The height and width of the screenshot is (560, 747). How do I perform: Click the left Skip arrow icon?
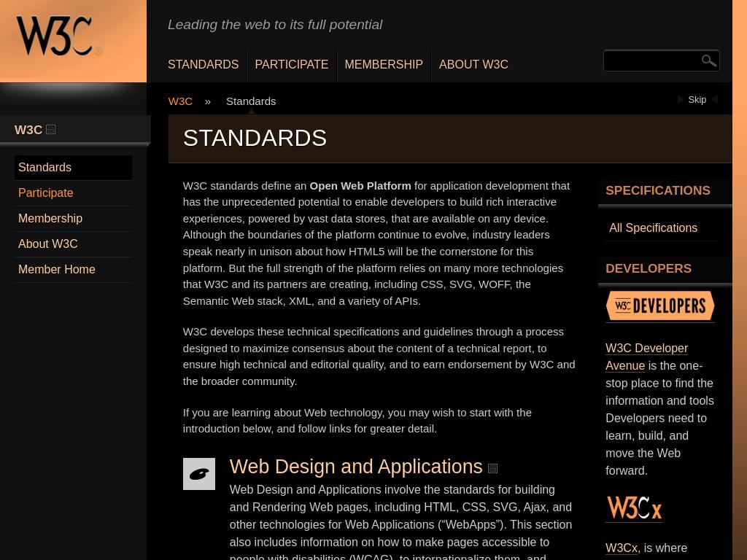click(681, 99)
